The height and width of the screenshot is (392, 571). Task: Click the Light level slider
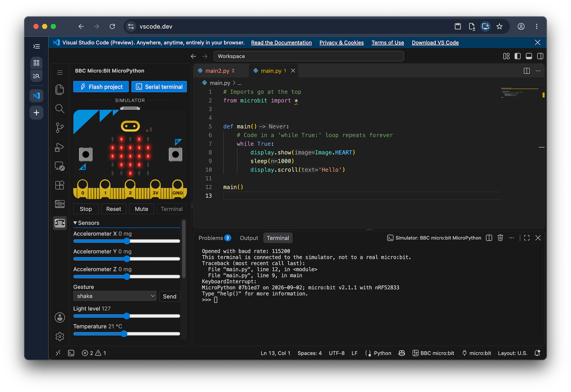(126, 316)
